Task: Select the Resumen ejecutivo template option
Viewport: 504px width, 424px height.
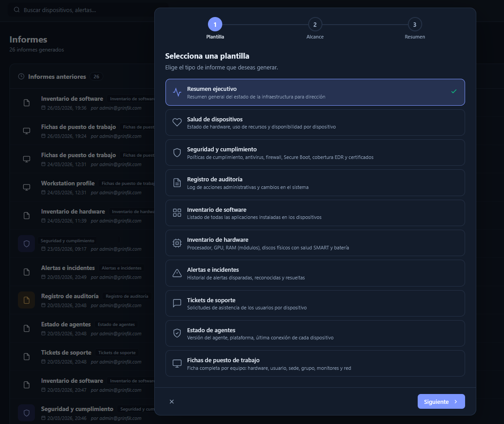Action: 315,92
